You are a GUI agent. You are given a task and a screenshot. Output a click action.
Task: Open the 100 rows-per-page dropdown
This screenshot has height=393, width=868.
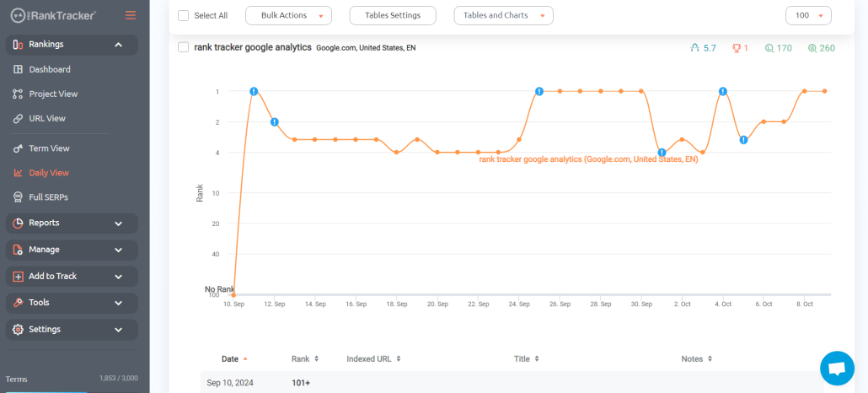click(808, 15)
